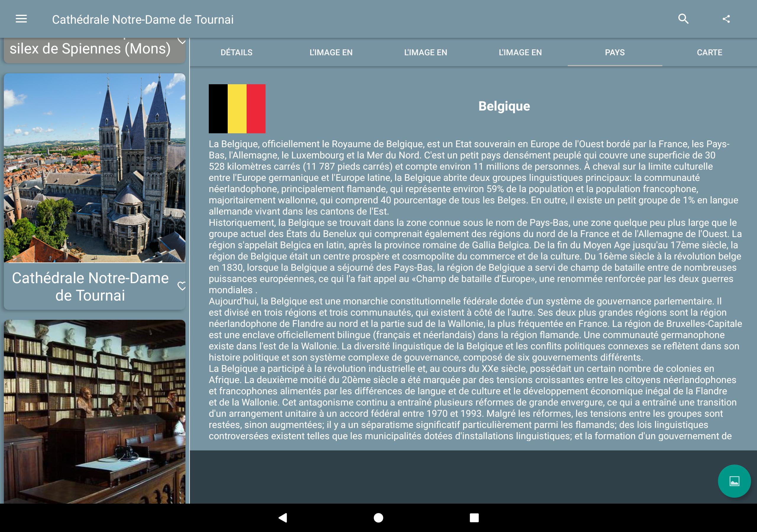Favorite the Cathédrale Notre-Dame de Tournai card
Image resolution: width=757 pixels, height=532 pixels.
[x=182, y=286]
